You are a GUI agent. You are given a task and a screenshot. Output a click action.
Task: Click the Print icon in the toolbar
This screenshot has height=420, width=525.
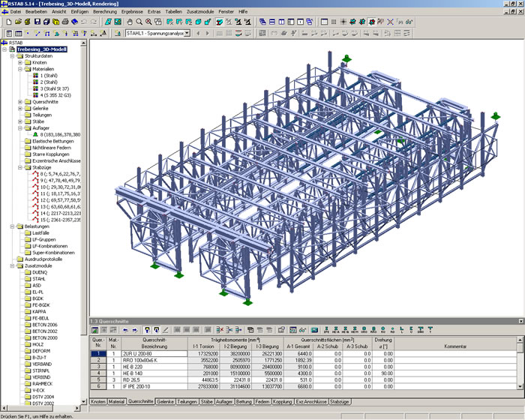(65, 22)
